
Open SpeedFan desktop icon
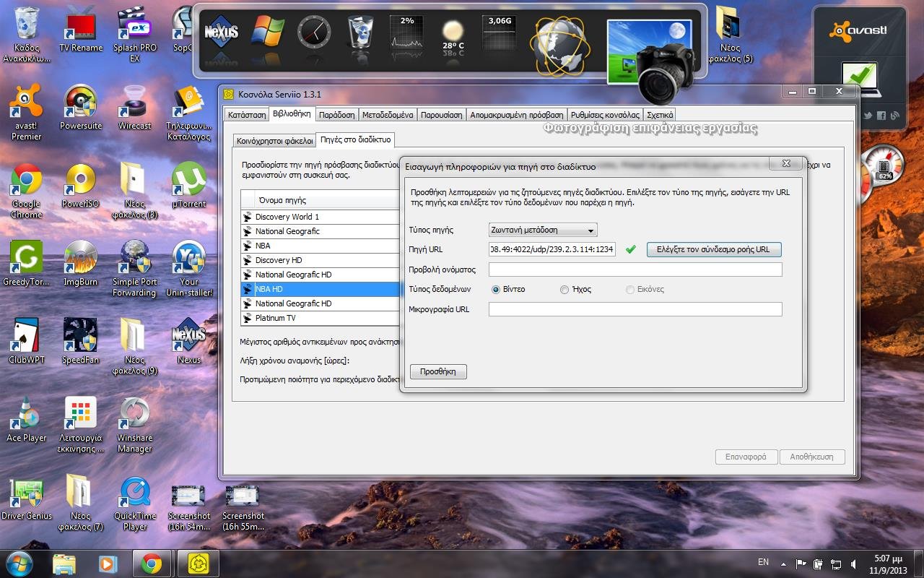(x=81, y=341)
